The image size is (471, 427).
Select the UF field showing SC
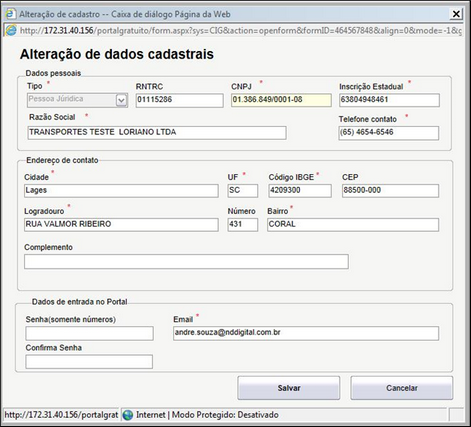pos(243,191)
